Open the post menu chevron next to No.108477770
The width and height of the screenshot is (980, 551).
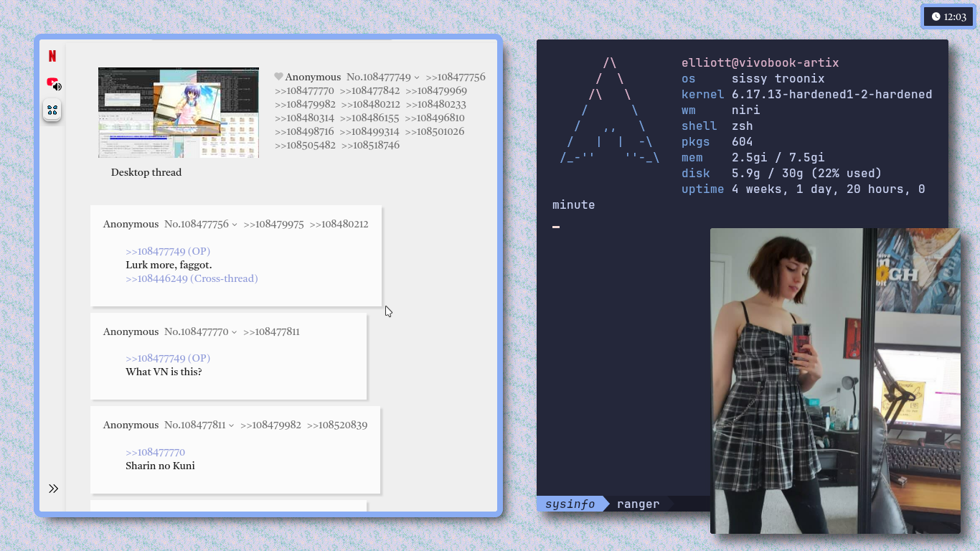(x=234, y=332)
